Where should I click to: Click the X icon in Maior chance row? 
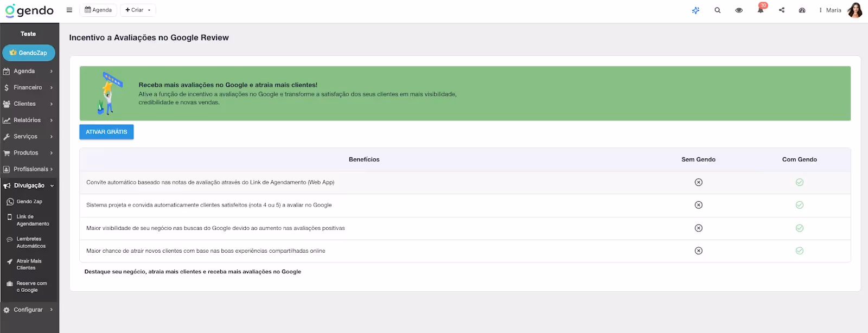[x=699, y=251]
